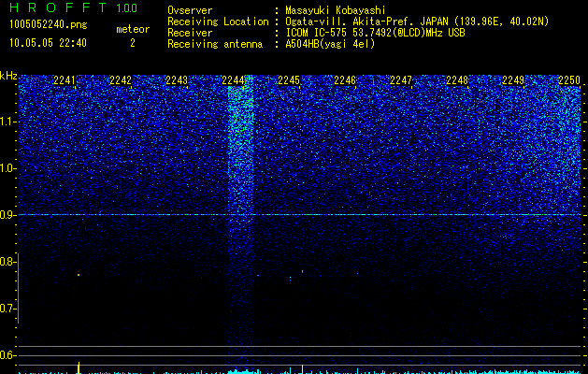This screenshot has height=374, width=588.
Task: Click the 2244 time marker
Action: [x=233, y=80]
